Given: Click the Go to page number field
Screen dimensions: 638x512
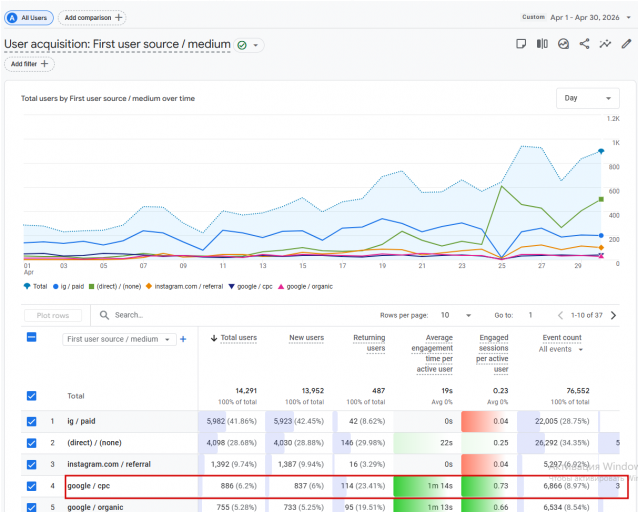Looking at the screenshot, I should [530, 315].
